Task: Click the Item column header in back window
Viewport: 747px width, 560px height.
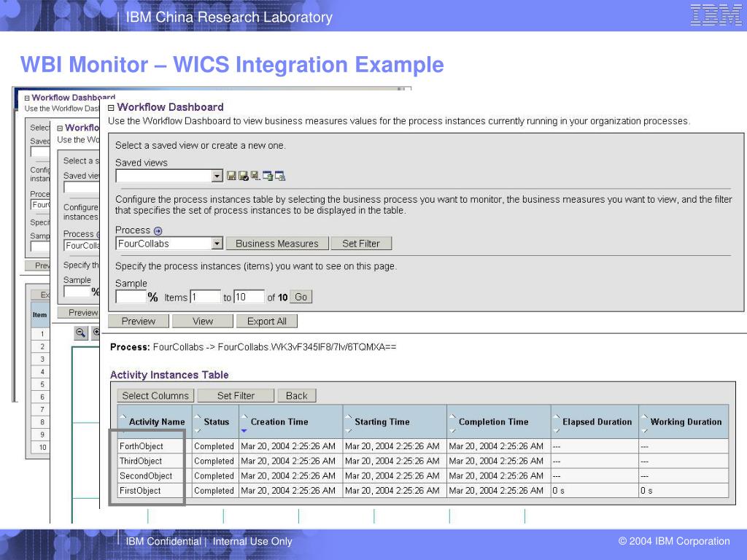Action: pyautogui.click(x=39, y=315)
